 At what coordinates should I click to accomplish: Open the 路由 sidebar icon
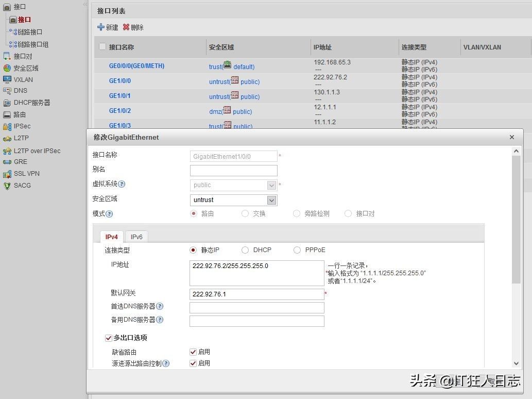(x=7, y=114)
